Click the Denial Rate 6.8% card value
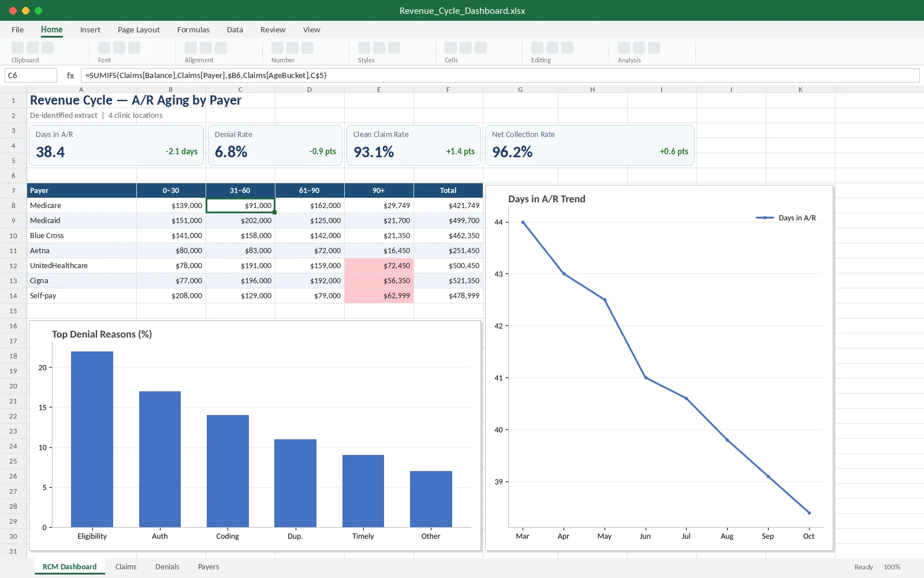This screenshot has height=578, width=924. pos(231,152)
